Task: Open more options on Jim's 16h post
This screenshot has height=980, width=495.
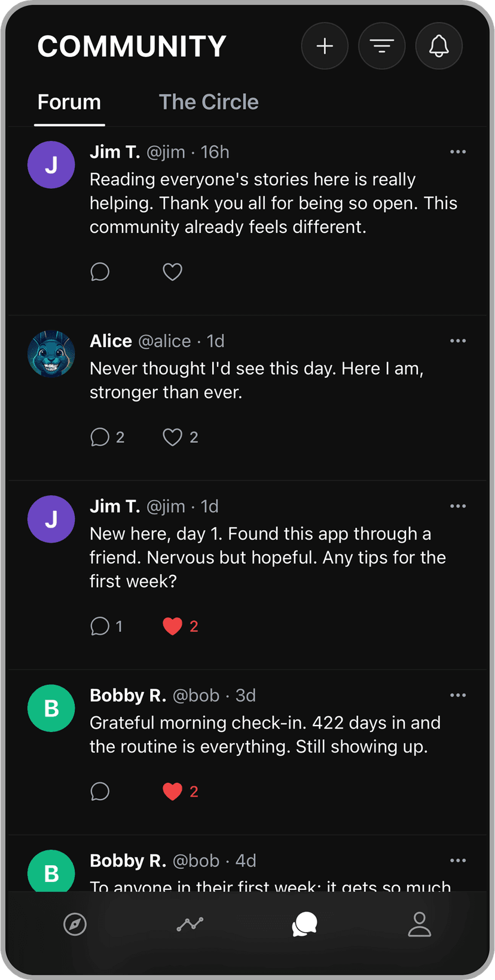Action: point(458,152)
